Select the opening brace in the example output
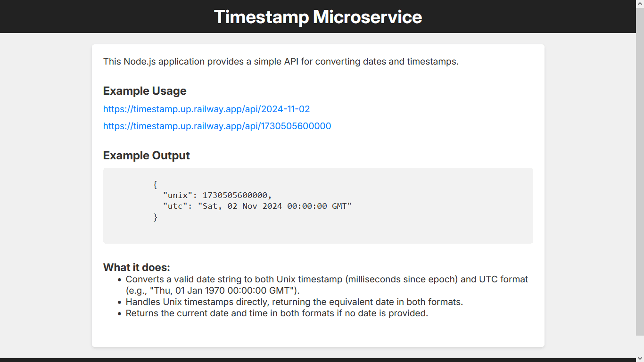644x362 pixels. [x=156, y=185]
